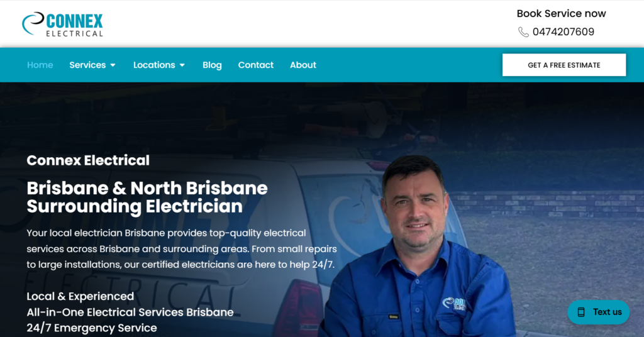Click the Brisbane & North Brisbane headline
The width and height of the screenshot is (644, 337).
pyautogui.click(x=147, y=197)
